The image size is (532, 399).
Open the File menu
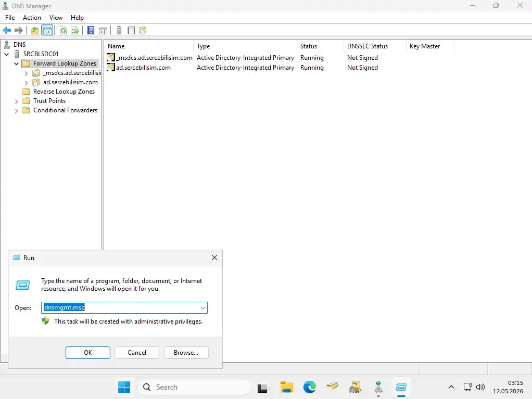click(x=10, y=18)
